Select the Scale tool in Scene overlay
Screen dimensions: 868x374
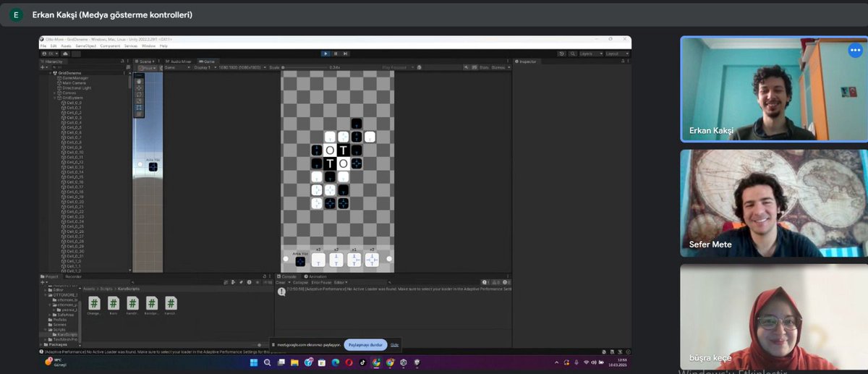tap(140, 101)
